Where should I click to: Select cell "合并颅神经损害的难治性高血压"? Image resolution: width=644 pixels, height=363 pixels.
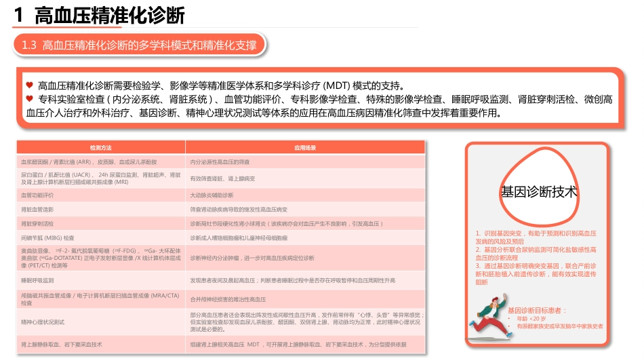point(305,299)
